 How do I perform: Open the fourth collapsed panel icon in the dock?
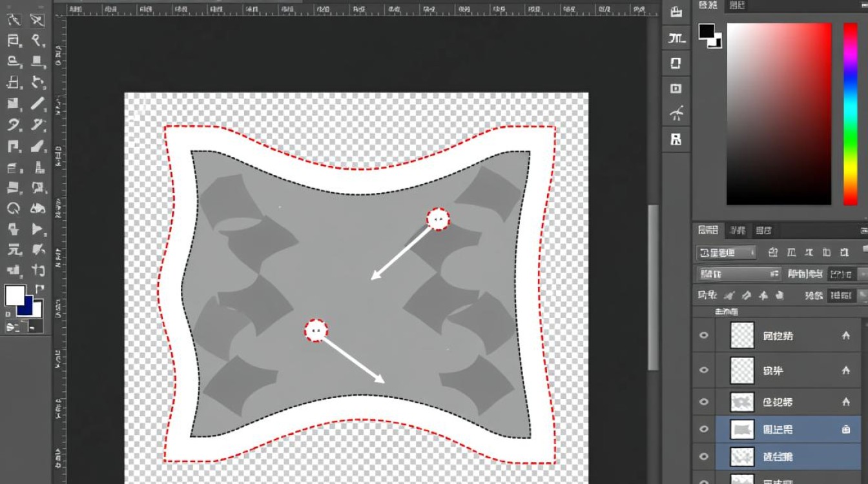(x=676, y=88)
